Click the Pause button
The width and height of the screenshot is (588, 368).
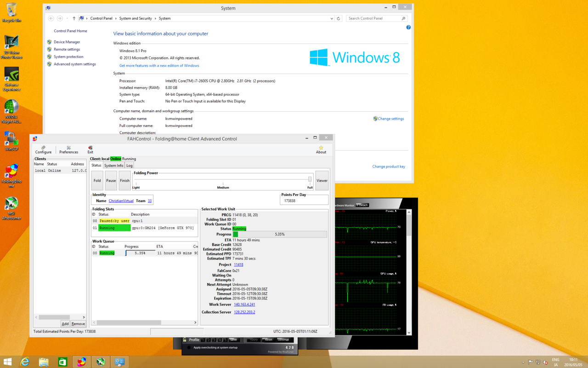[x=111, y=181]
